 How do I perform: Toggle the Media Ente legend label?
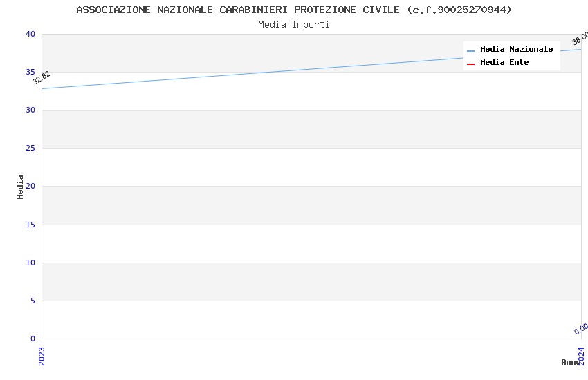tap(504, 63)
